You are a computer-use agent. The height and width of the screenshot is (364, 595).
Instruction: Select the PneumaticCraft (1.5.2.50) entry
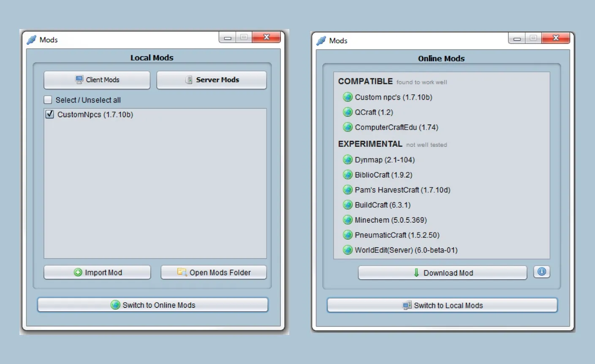point(397,235)
